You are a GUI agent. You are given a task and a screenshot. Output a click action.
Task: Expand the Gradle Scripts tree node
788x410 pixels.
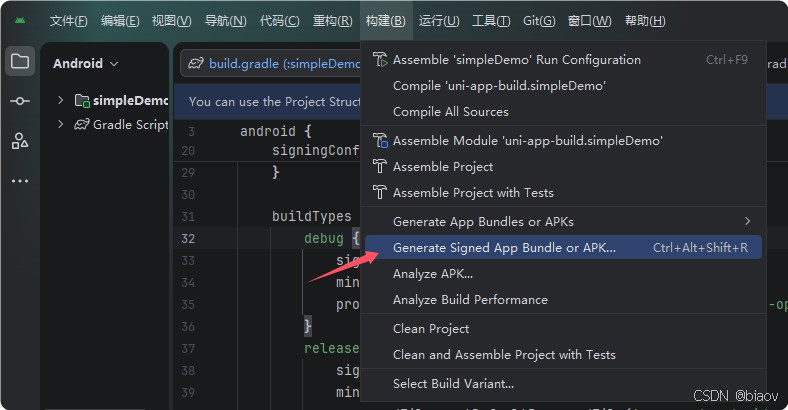(x=60, y=124)
